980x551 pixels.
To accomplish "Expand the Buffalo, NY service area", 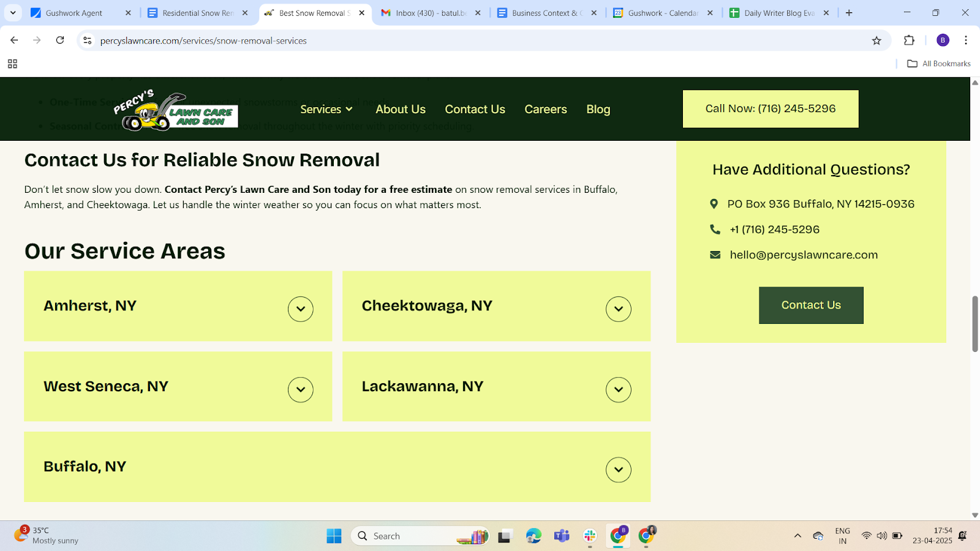I will tap(619, 470).
